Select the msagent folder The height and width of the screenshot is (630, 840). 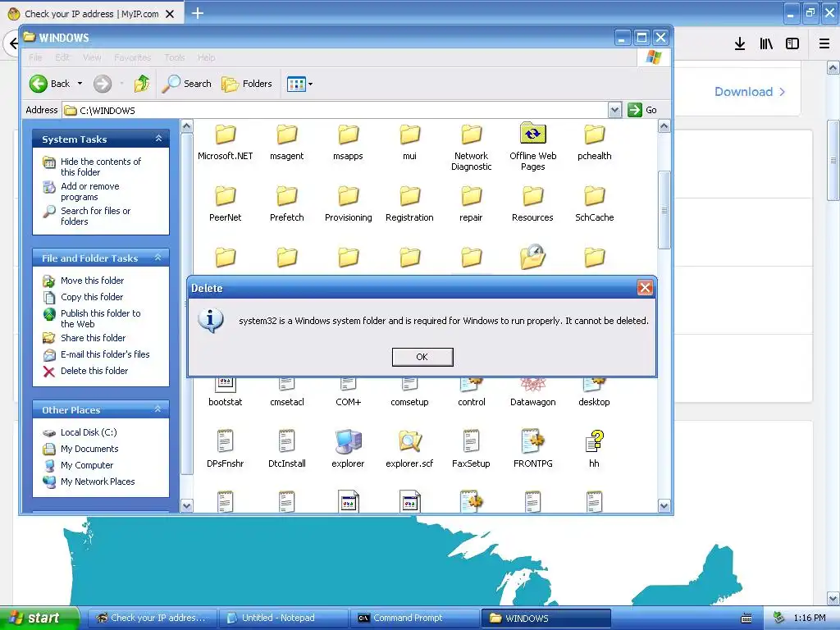tap(287, 142)
